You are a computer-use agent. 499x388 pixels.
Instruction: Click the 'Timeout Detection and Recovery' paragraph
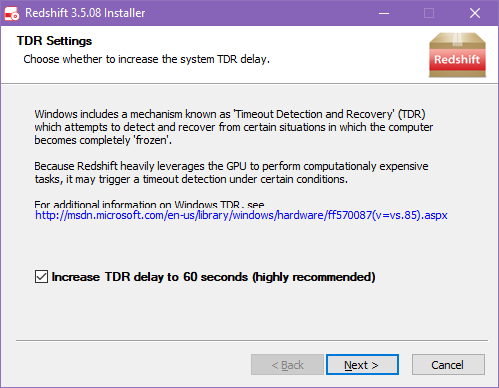pos(233,127)
